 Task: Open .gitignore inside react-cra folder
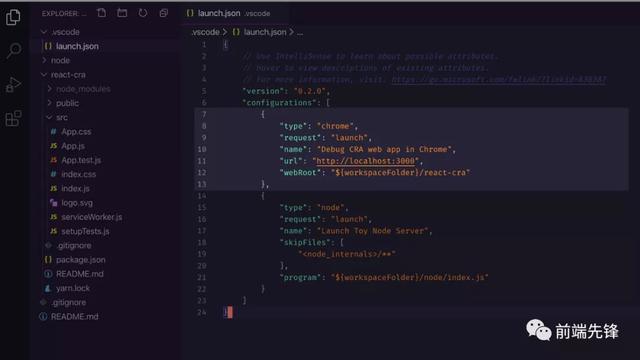coord(74,246)
